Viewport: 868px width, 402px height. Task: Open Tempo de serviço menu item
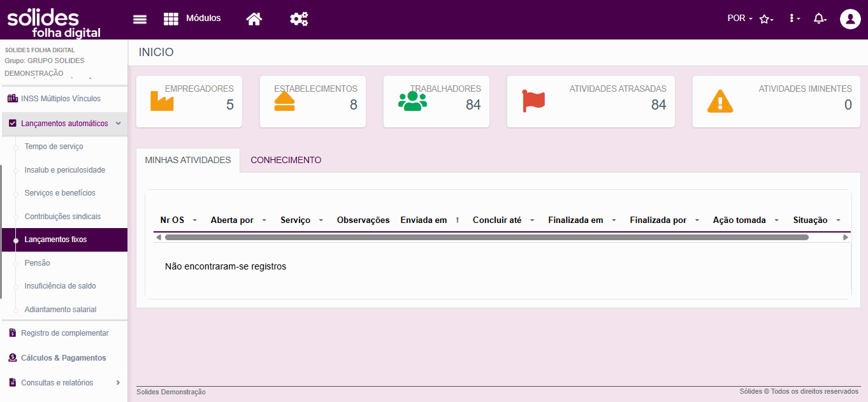[54, 147]
